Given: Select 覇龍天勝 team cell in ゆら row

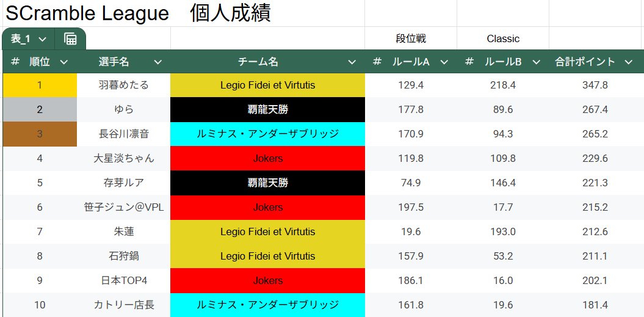Looking at the screenshot, I should [268, 109].
